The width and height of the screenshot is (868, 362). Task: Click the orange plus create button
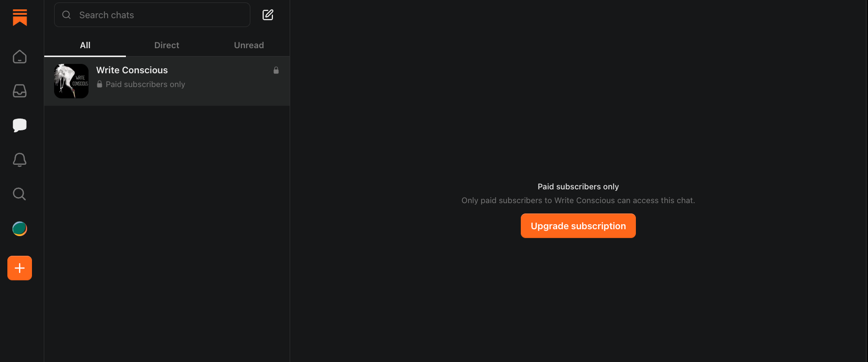[x=20, y=268]
